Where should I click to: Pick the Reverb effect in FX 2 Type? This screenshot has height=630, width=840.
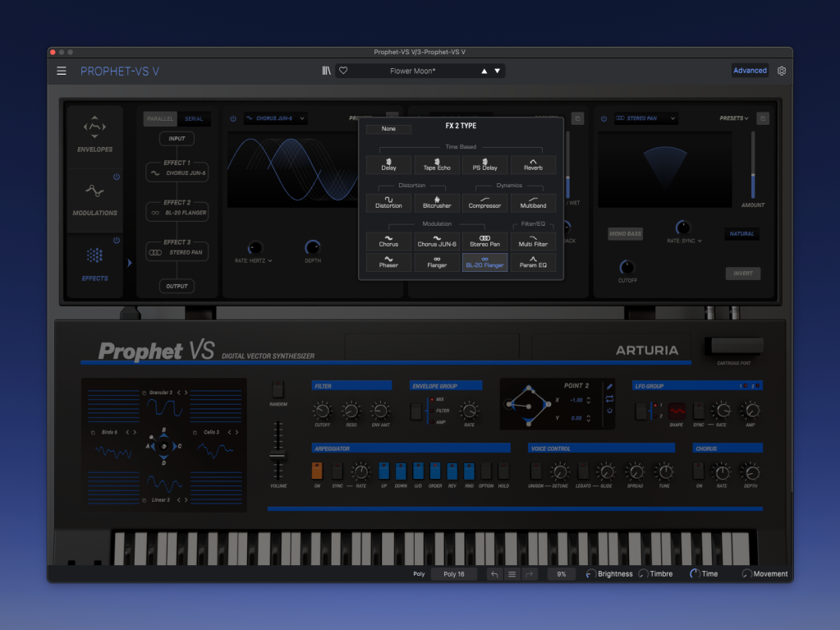click(x=533, y=165)
